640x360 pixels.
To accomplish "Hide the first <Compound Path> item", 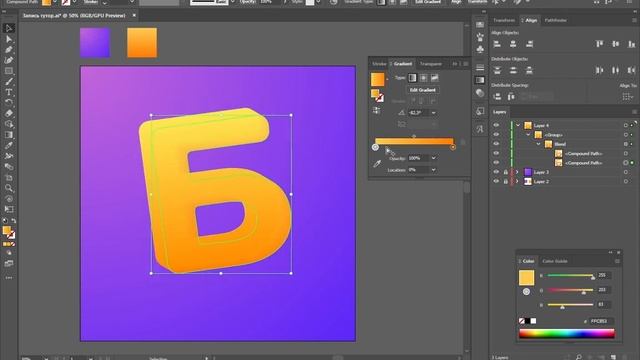I will click(496, 153).
